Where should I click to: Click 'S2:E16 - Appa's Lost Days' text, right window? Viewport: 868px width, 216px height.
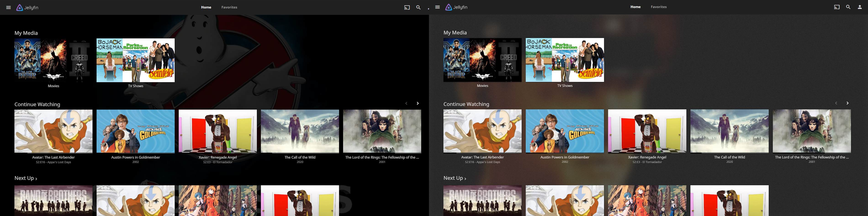coord(482,162)
